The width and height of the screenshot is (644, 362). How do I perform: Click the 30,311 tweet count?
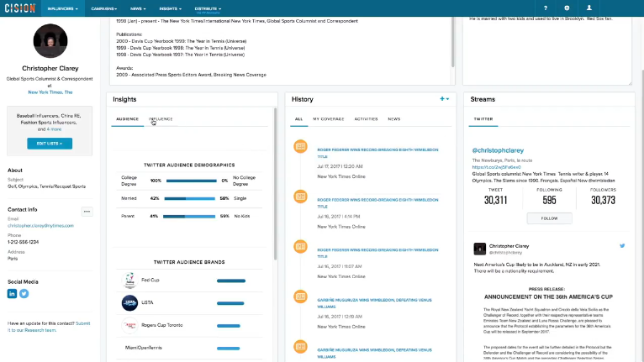point(496,200)
